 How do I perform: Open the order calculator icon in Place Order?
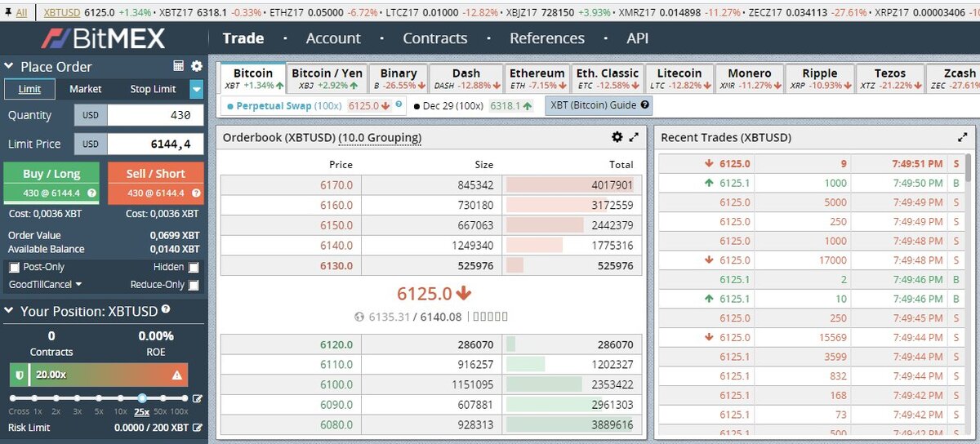[x=179, y=66]
